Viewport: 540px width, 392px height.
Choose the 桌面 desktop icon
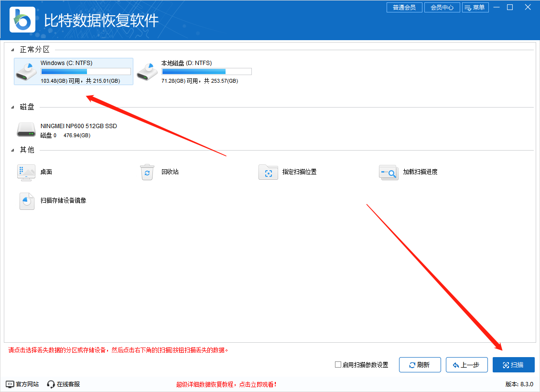coord(26,172)
